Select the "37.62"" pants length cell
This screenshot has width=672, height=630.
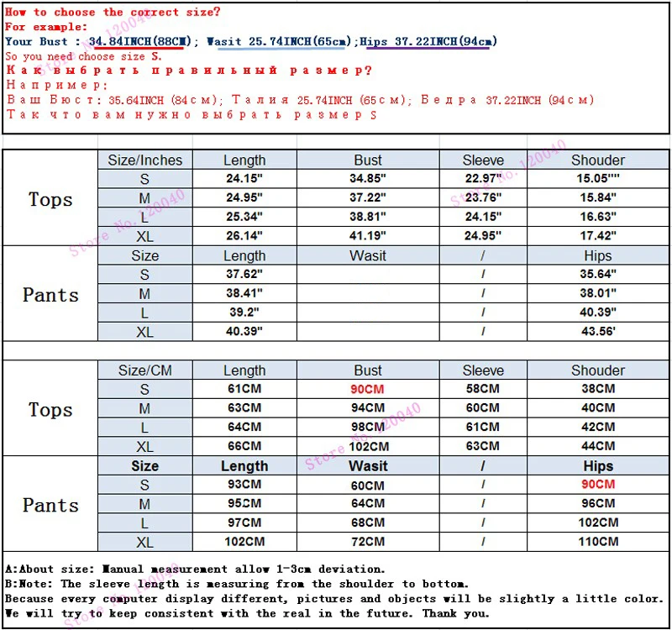pyautogui.click(x=244, y=274)
